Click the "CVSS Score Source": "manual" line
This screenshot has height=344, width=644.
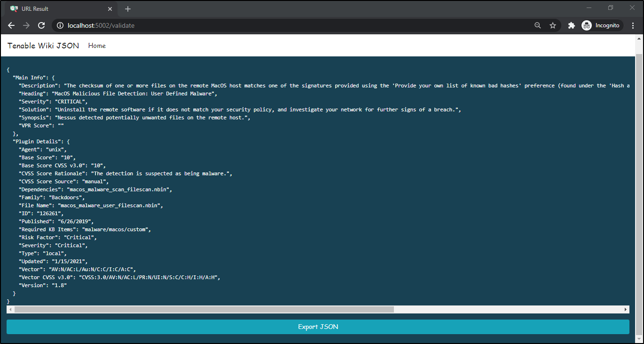pos(64,181)
